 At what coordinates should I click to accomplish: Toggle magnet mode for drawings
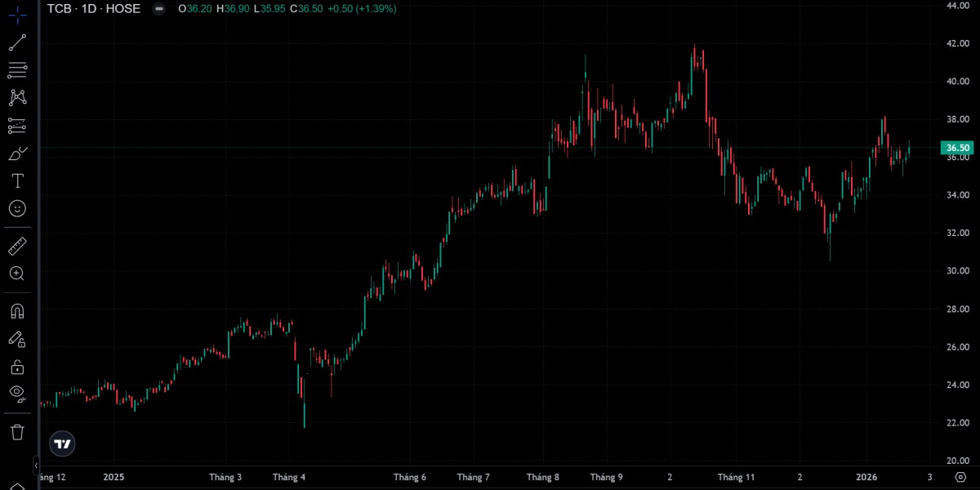[17, 311]
